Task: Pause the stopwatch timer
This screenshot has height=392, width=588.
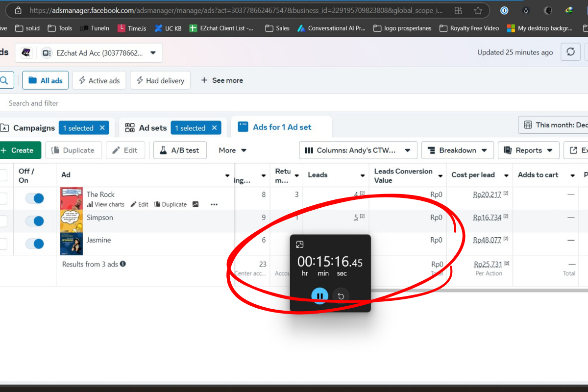Action: (x=319, y=295)
